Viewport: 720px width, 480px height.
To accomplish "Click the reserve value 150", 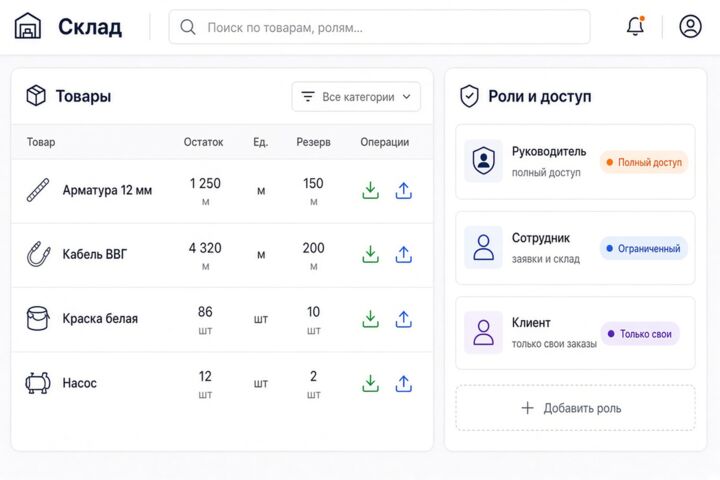I will pos(313,184).
